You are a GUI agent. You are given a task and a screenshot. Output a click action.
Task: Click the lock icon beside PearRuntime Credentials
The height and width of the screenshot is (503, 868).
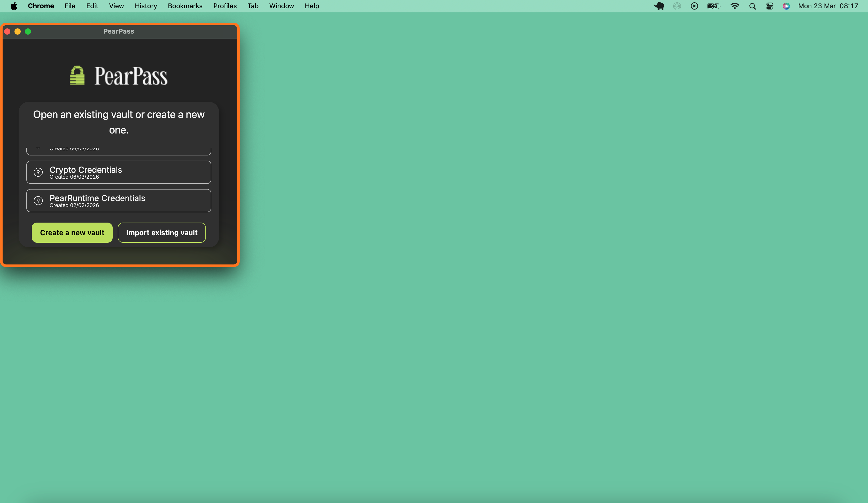point(38,200)
